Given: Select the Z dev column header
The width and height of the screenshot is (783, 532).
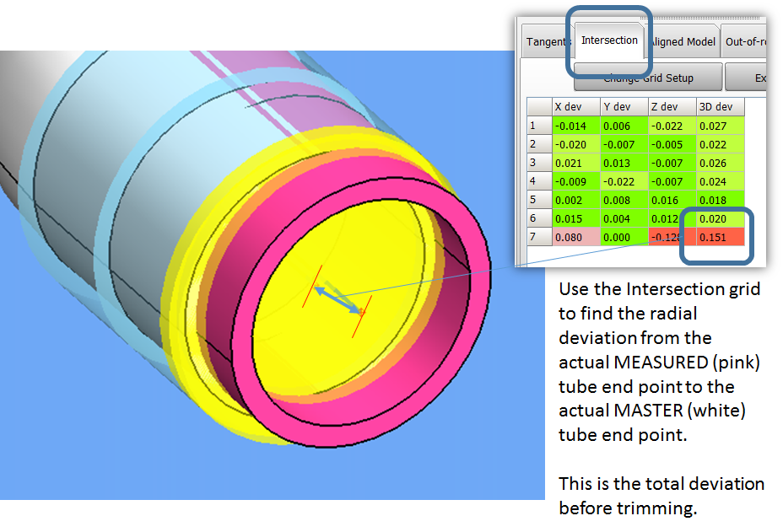Looking at the screenshot, I should (x=672, y=107).
